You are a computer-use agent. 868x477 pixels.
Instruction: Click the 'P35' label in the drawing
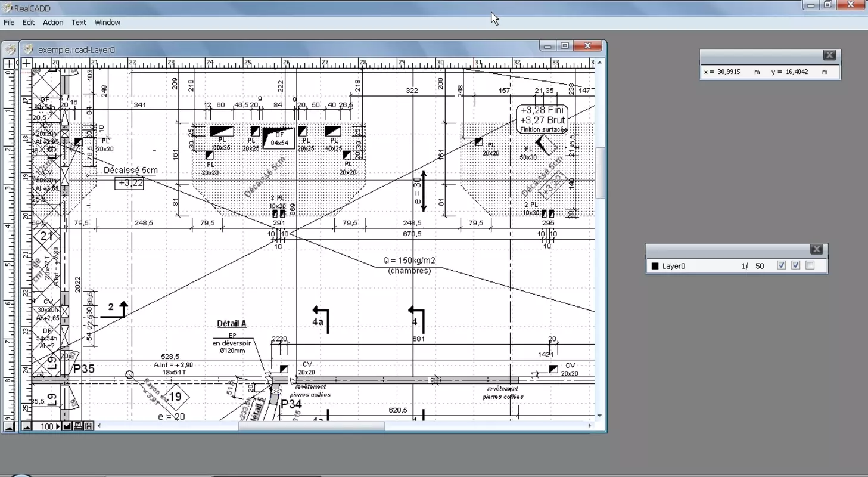point(83,369)
